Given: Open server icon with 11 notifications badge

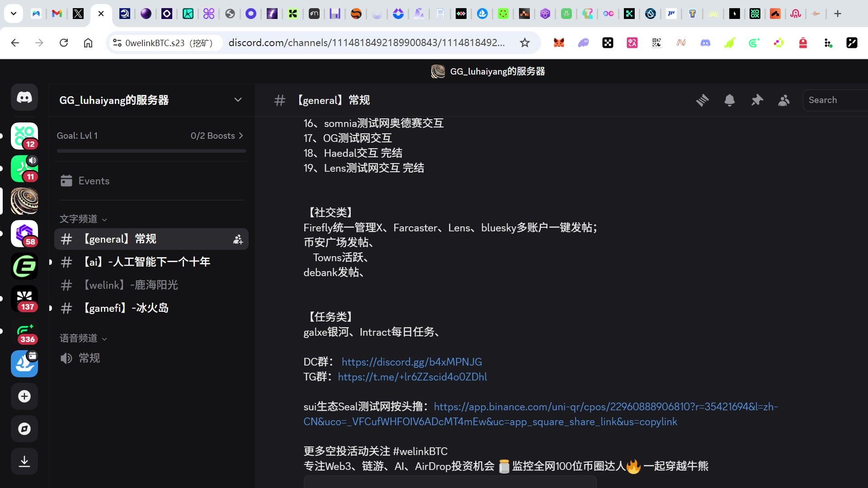Looking at the screenshot, I should pos(24,169).
